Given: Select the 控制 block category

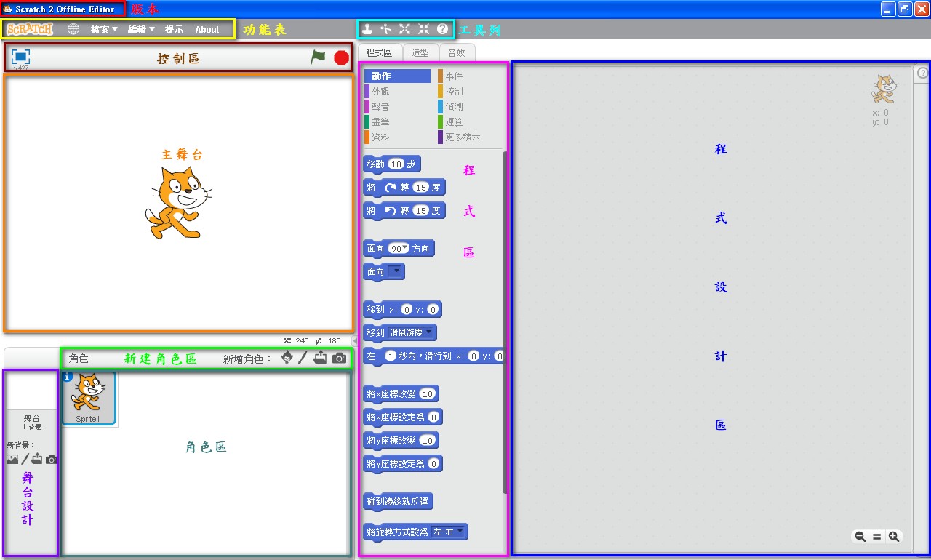Looking at the screenshot, I should (x=454, y=92).
